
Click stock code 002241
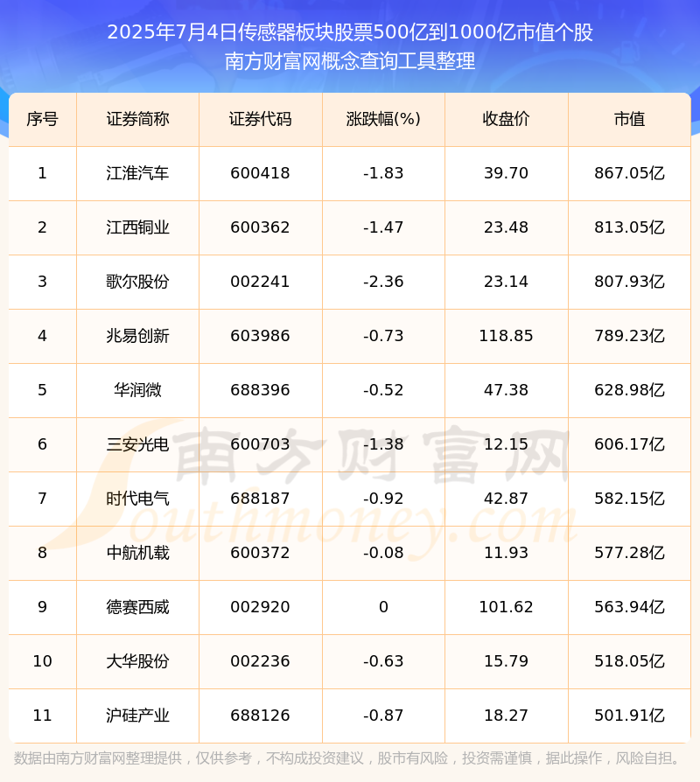pos(261,282)
